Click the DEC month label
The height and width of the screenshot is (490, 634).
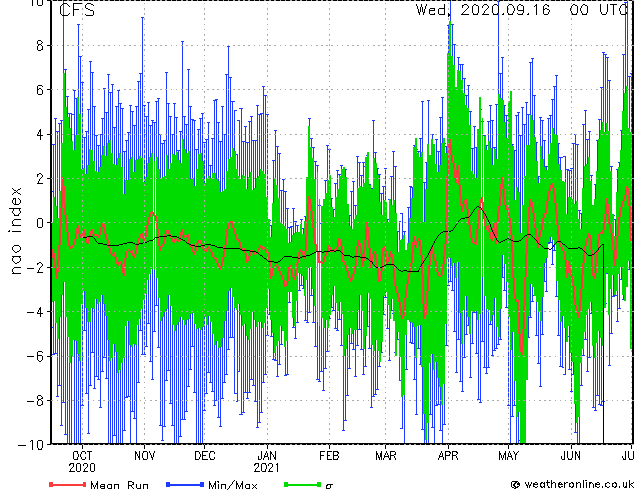point(205,456)
